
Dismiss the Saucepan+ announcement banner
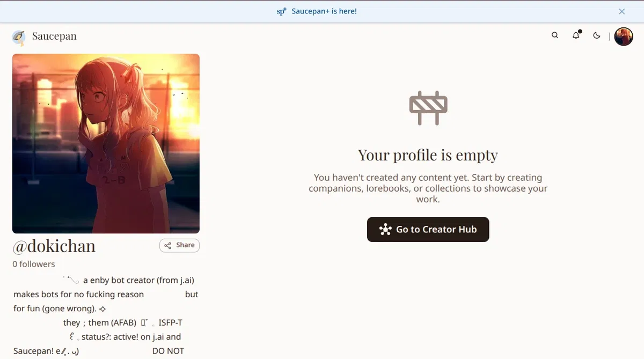622,11
